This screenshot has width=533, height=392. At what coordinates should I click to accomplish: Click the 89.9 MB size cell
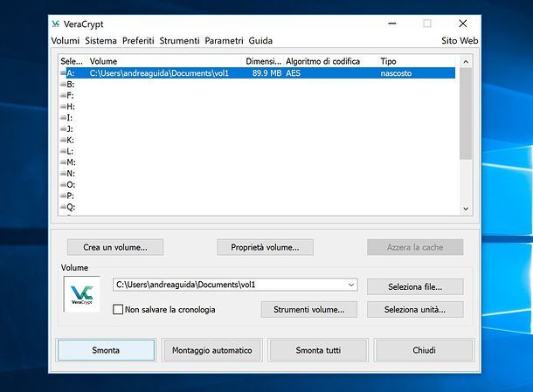pyautogui.click(x=266, y=73)
